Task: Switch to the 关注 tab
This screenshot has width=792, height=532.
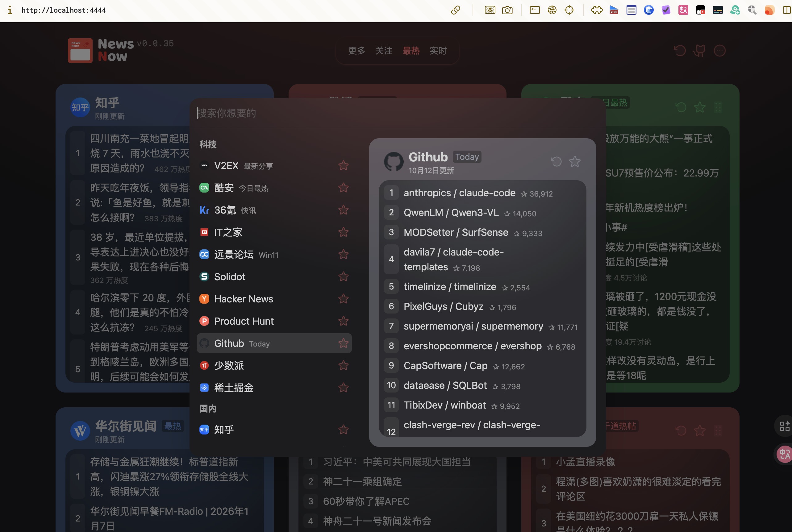Action: click(383, 51)
